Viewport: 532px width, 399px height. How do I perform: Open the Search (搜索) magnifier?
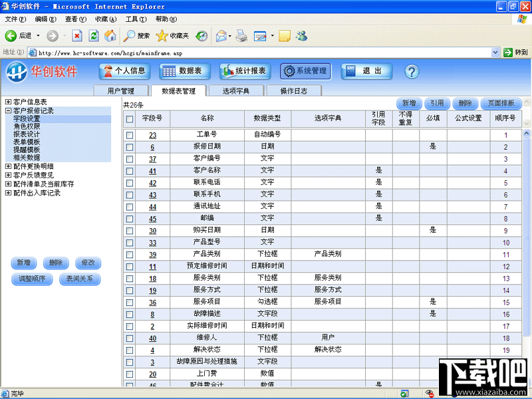(136, 36)
